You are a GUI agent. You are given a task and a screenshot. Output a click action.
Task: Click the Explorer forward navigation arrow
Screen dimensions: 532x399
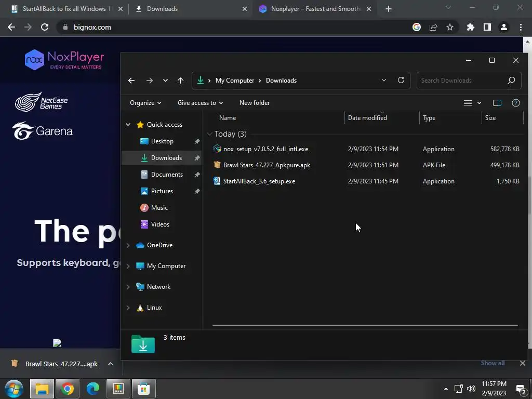[149, 81]
